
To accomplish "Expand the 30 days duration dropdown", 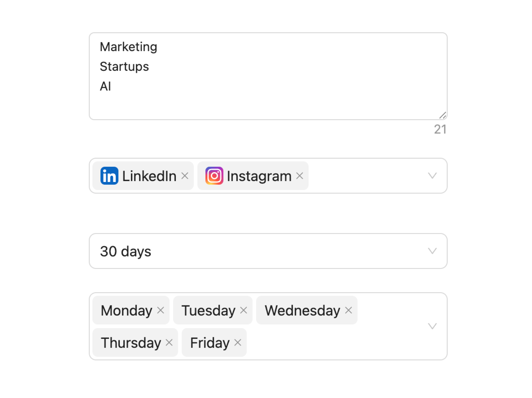I will pyautogui.click(x=432, y=251).
